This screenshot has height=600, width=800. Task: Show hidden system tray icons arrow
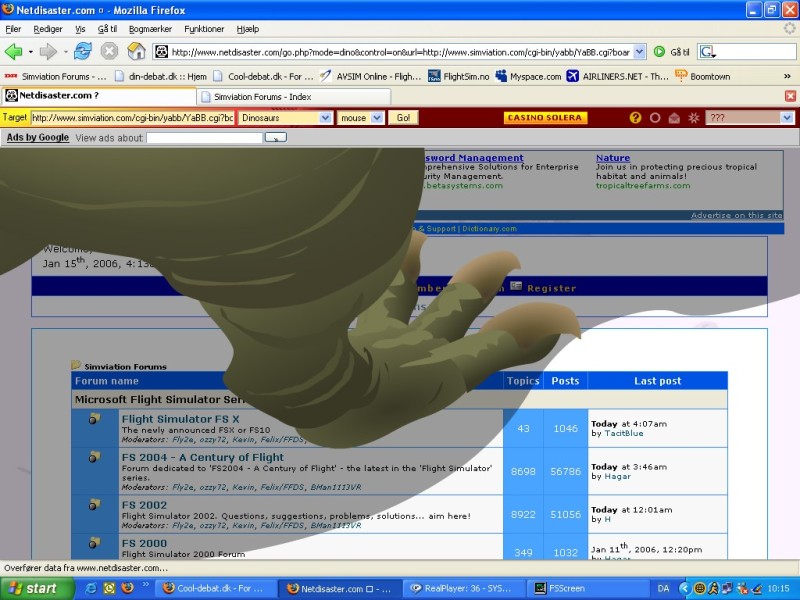coord(684,588)
